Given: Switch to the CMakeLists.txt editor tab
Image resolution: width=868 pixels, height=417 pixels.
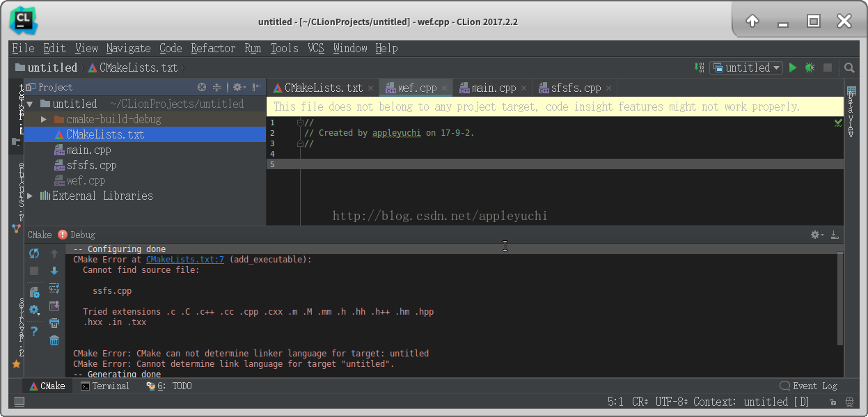Looking at the screenshot, I should [324, 88].
